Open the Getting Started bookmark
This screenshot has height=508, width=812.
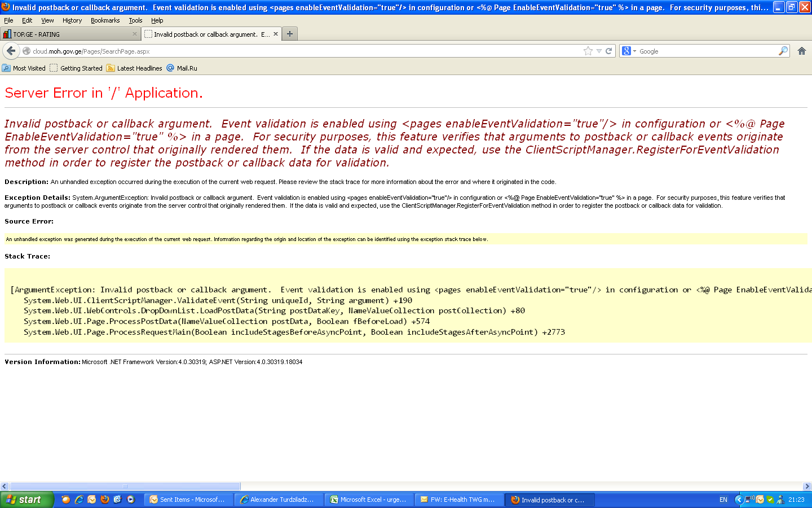(x=76, y=68)
